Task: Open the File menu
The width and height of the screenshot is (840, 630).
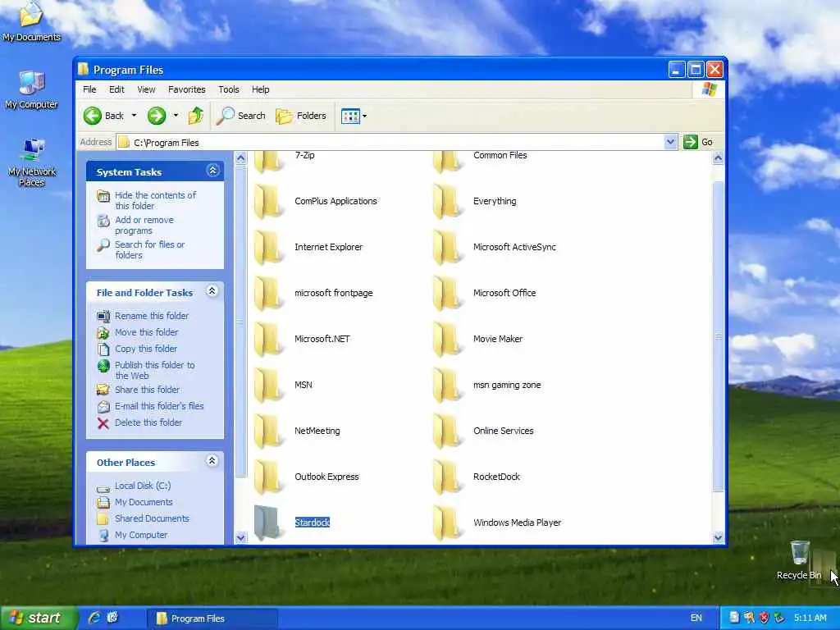Action: tap(89, 89)
